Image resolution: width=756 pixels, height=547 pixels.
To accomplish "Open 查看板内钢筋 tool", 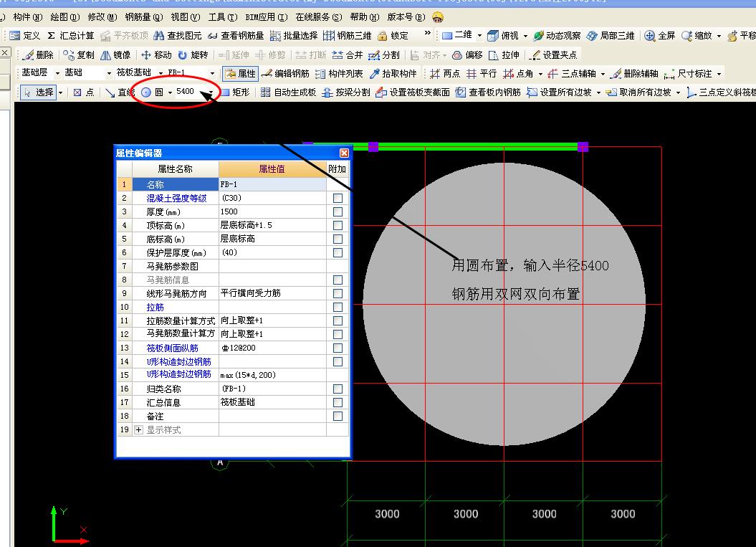I will 488,92.
